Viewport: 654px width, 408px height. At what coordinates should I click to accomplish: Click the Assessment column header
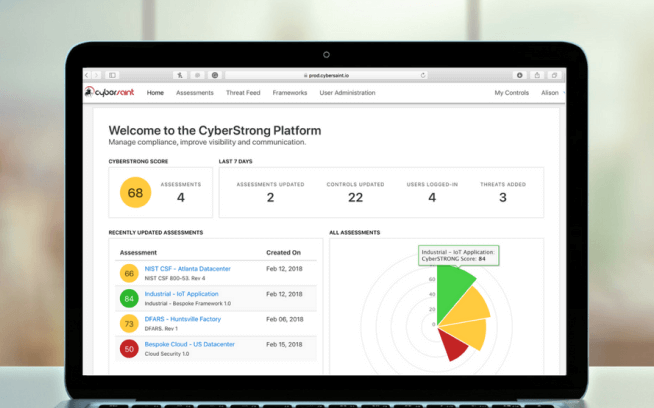(138, 252)
